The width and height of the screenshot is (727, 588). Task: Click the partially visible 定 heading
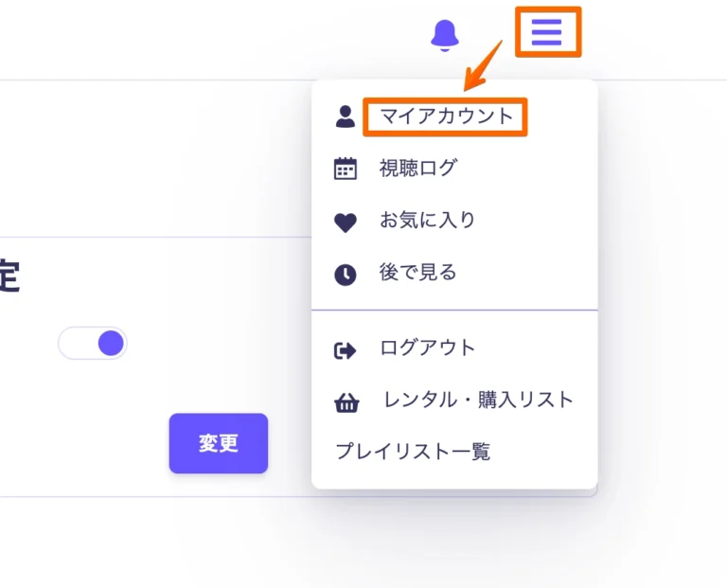click(9, 279)
